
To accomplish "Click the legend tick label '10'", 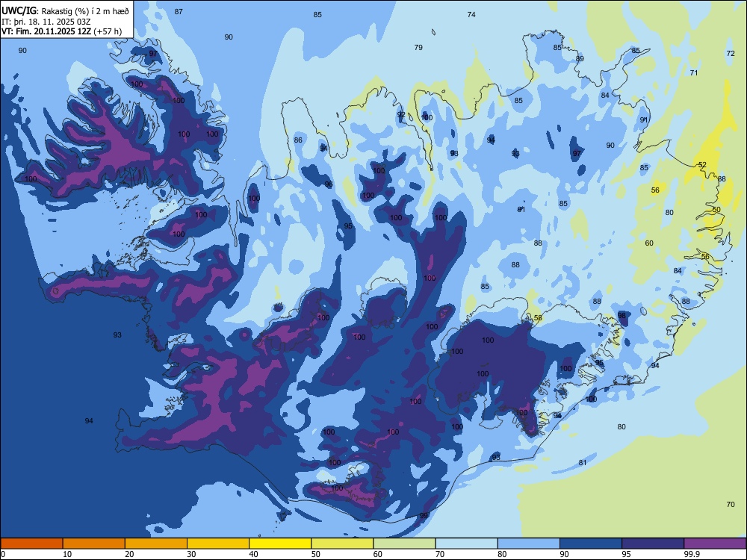I will coord(68,554).
